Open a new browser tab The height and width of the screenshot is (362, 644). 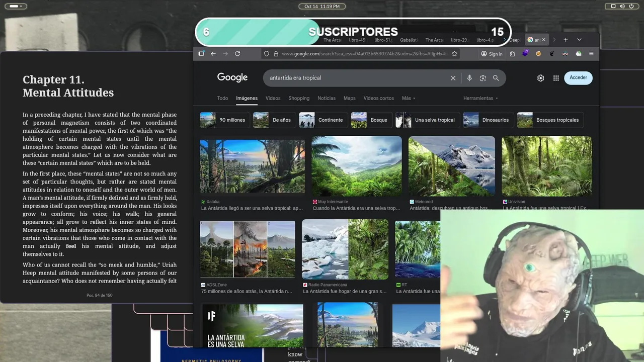[566, 40]
